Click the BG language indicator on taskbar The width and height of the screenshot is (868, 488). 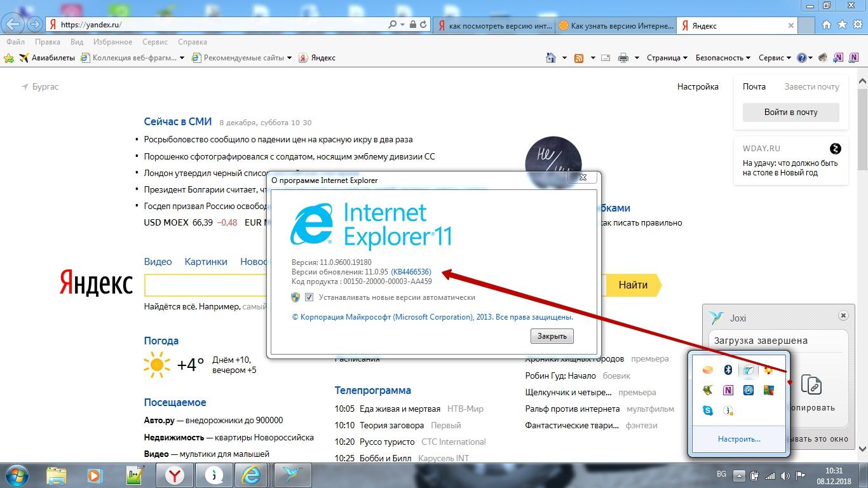coord(721,475)
